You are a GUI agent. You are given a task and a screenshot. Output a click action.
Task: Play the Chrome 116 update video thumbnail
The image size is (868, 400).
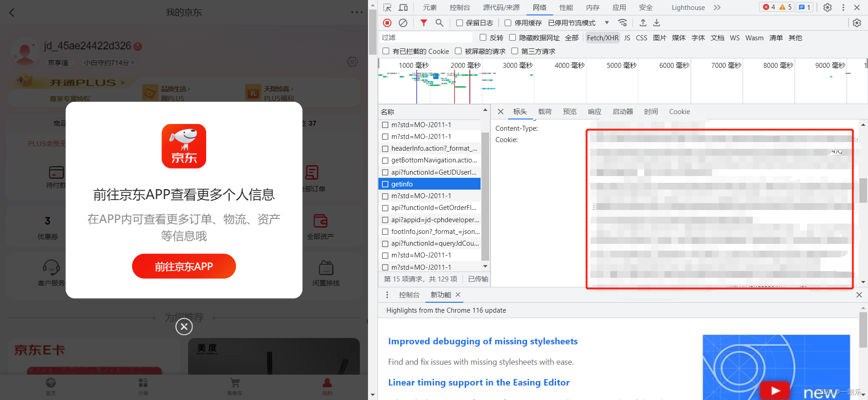point(776,367)
